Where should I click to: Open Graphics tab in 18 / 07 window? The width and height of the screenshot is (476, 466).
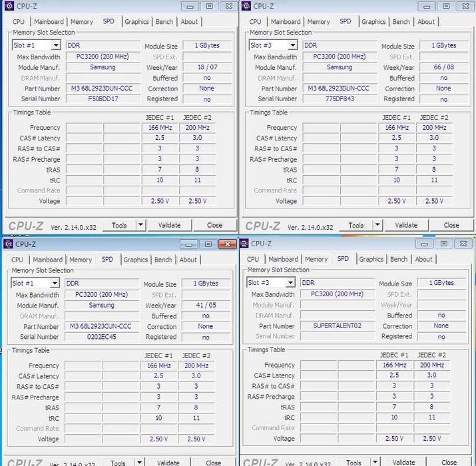(136, 22)
